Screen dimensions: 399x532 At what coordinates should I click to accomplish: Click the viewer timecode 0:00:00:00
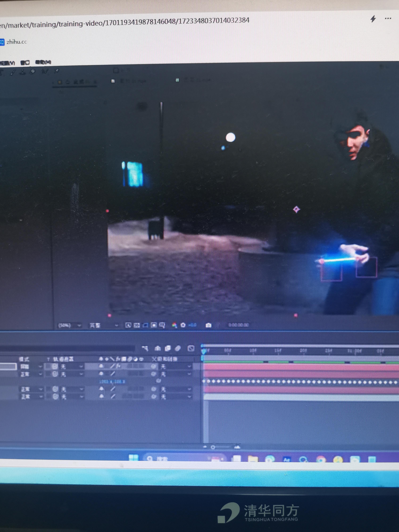pos(238,325)
